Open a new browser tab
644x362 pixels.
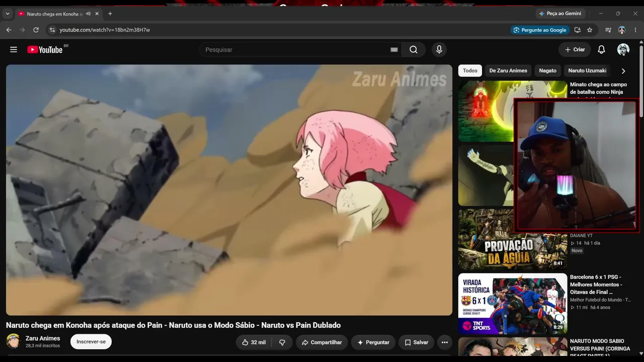pos(110,14)
